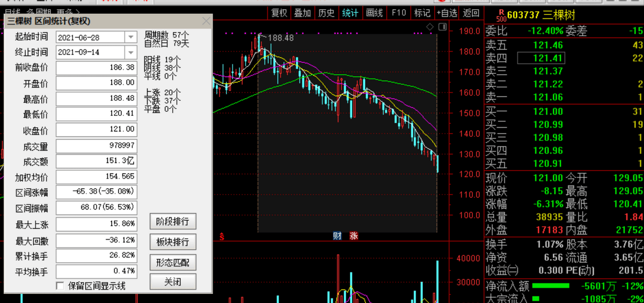Click the 复权 toolbar item

pos(279,13)
